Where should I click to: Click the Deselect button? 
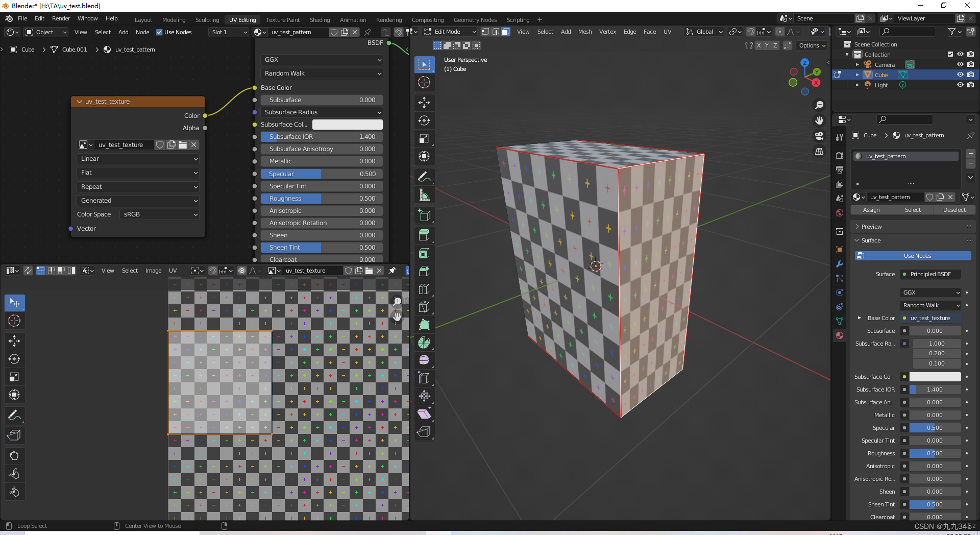click(954, 210)
